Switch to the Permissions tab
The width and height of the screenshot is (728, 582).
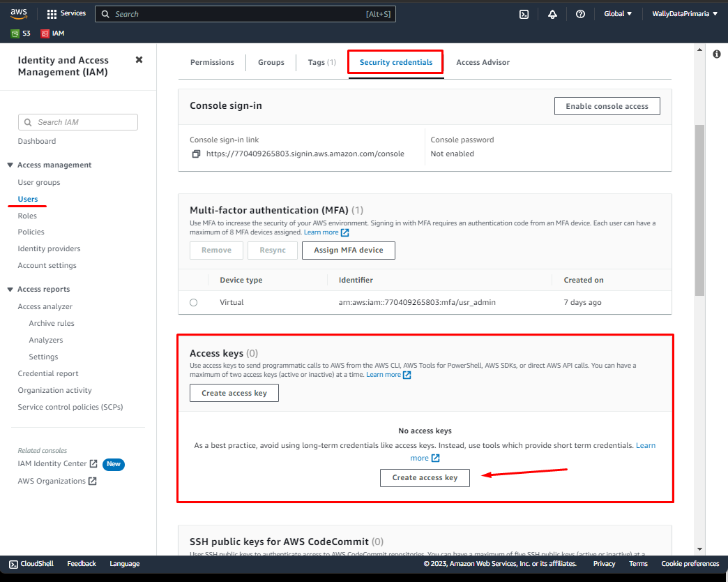(x=212, y=62)
